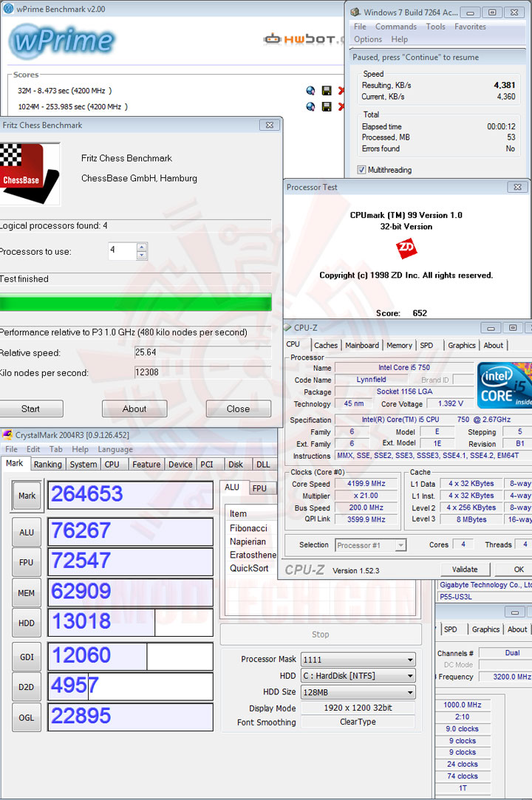Switch to the Ranking tab in CrystalMark

tap(47, 465)
